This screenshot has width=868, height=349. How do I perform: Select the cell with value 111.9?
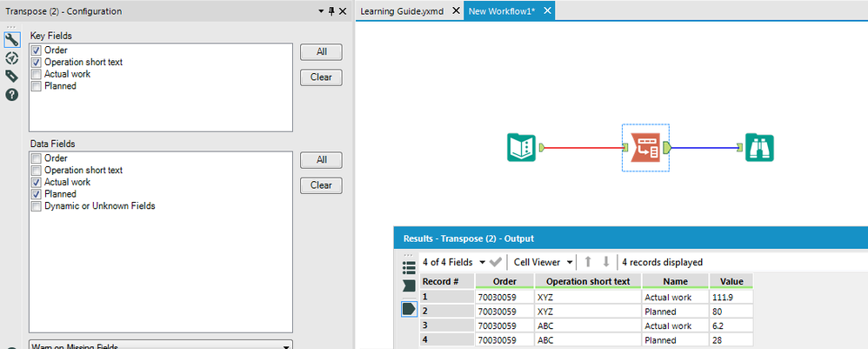731,298
